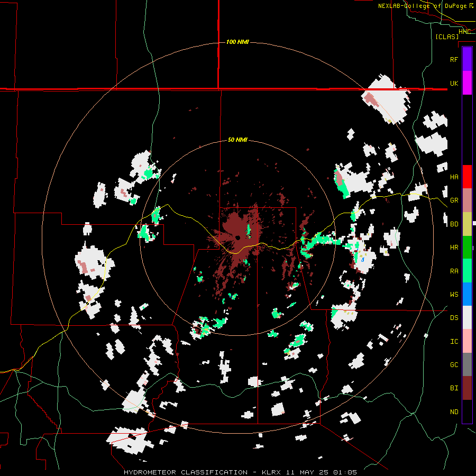Screen dimensions: 476x476
Task: Click the purple RF legend color swatch
Action: click(467, 59)
